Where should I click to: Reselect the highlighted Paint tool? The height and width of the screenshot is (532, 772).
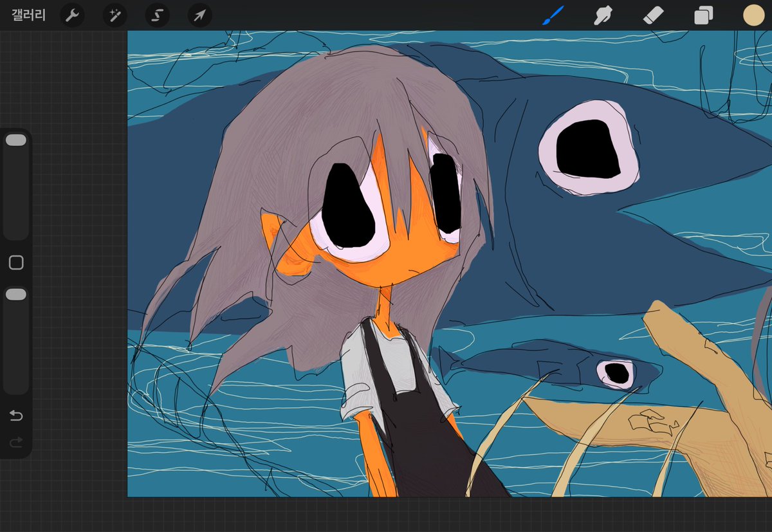[552, 15]
